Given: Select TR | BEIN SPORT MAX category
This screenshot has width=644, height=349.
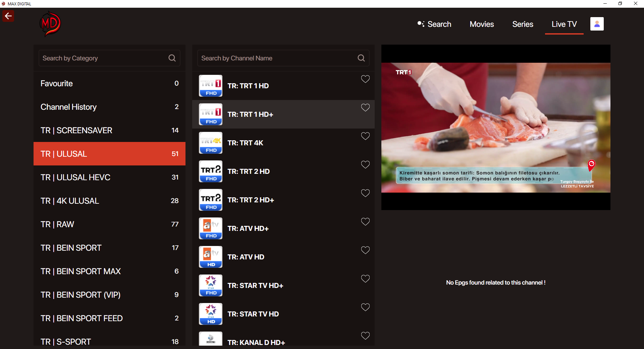Looking at the screenshot, I should 109,271.
